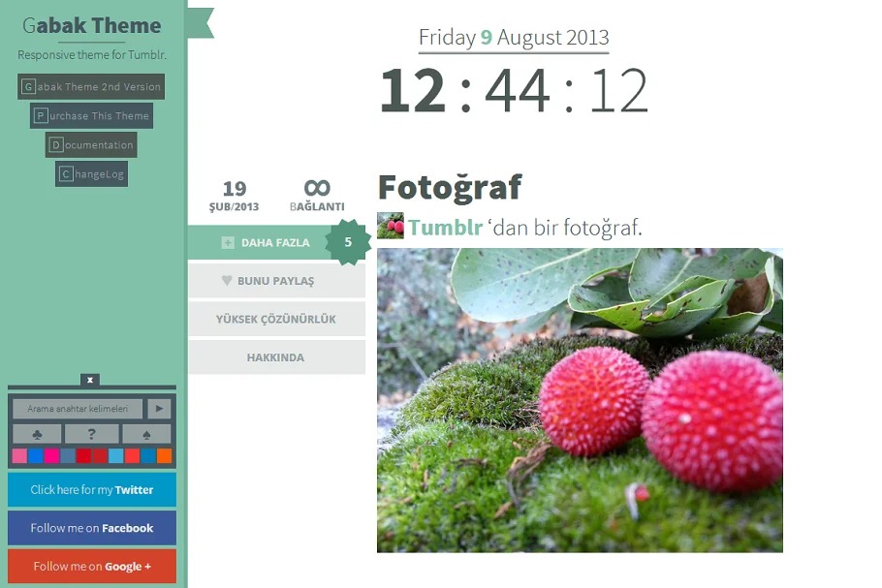Click the Arama anahtar kelimeleri search field
Screen dimensions: 882x588
click(x=78, y=409)
